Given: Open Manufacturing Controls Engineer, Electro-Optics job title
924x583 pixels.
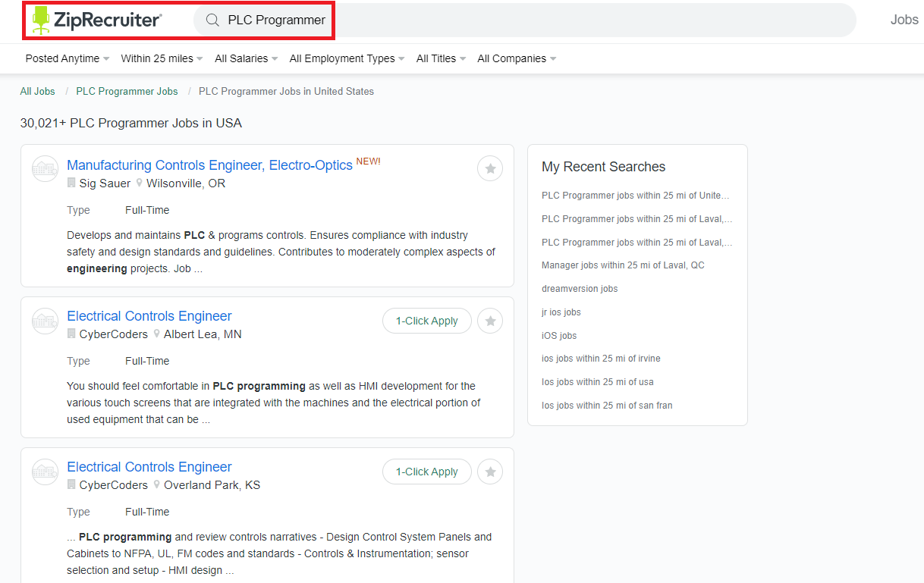Looking at the screenshot, I should pyautogui.click(x=209, y=165).
